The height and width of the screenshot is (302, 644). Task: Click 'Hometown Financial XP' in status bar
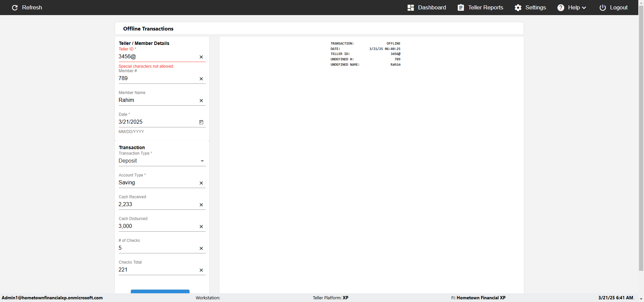click(481, 298)
